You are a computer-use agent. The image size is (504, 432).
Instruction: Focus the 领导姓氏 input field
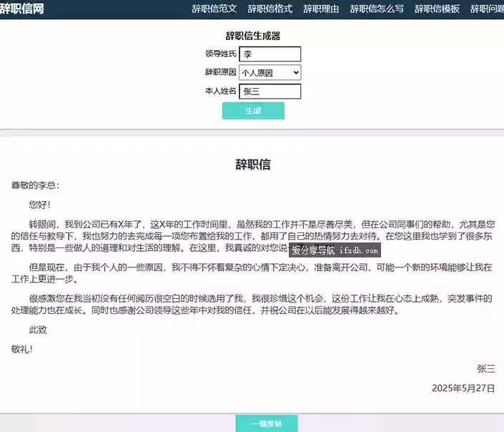270,54
